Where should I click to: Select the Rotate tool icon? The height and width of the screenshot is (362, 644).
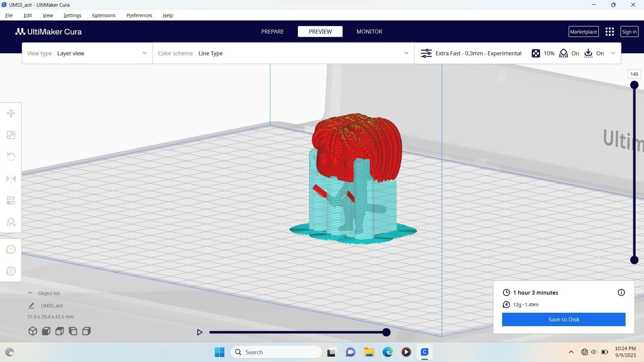click(11, 157)
